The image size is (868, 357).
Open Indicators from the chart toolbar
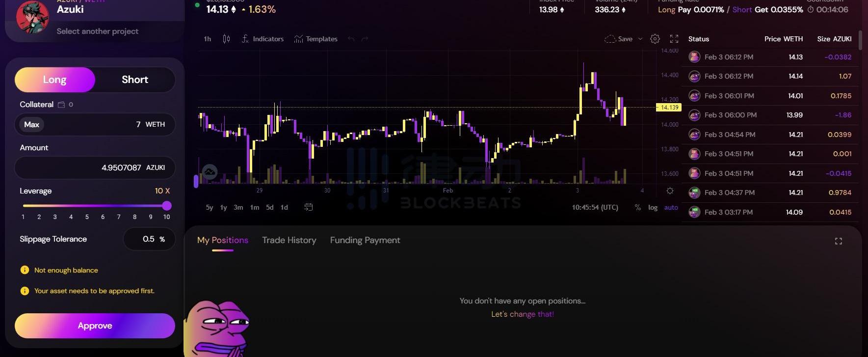pos(263,39)
